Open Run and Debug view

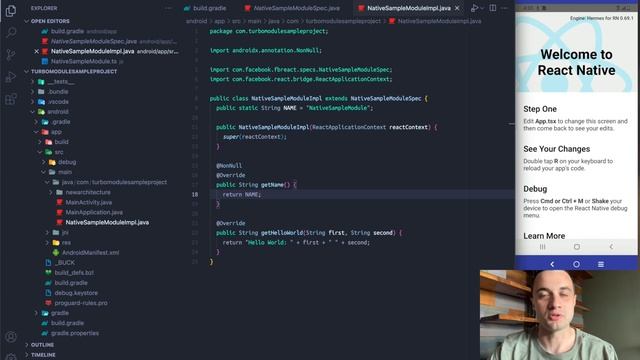[11, 77]
